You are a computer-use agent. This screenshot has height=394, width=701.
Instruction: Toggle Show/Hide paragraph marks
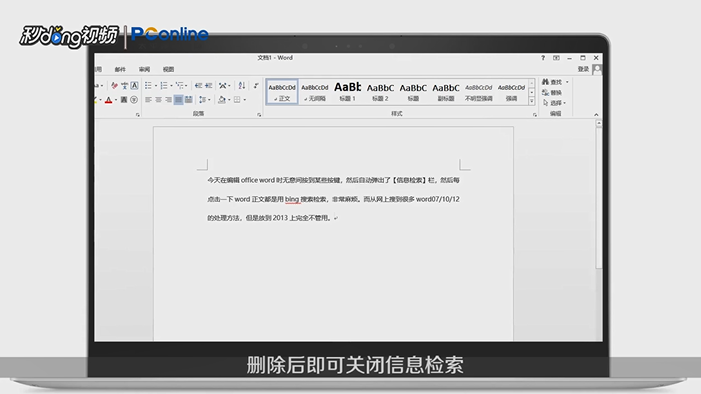click(x=256, y=85)
